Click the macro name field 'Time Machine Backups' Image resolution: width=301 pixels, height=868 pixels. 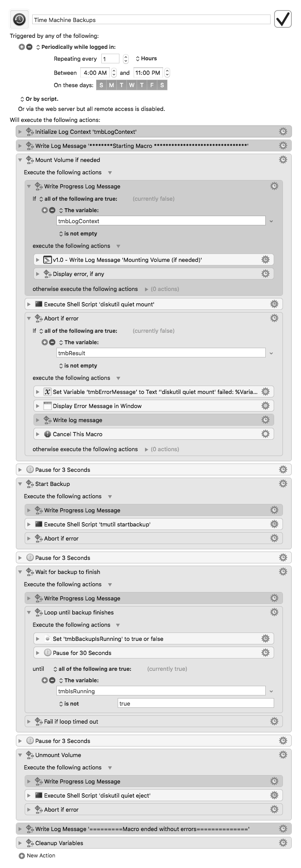click(151, 19)
